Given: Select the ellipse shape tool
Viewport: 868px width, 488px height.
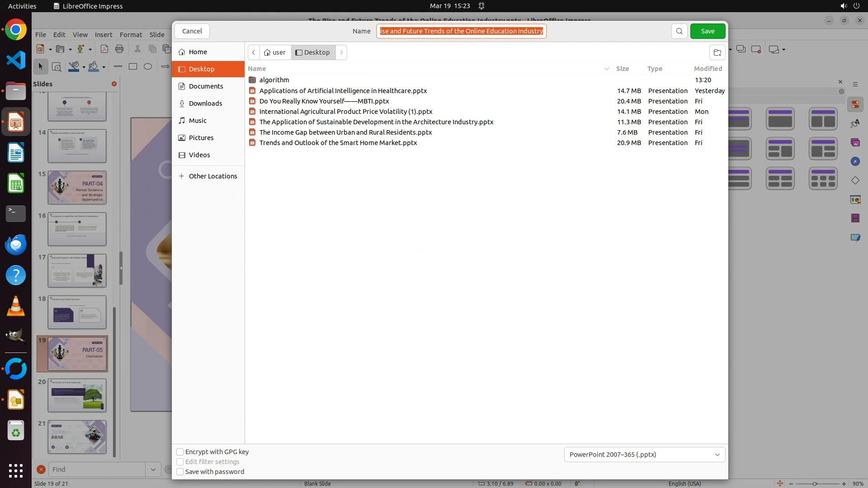Looking at the screenshot, I should click(x=148, y=67).
